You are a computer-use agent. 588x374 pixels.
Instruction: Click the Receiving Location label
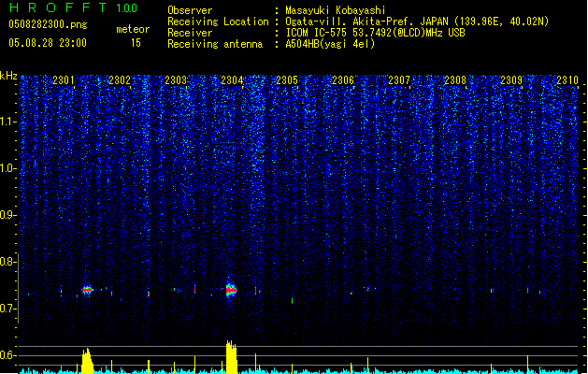tap(218, 22)
